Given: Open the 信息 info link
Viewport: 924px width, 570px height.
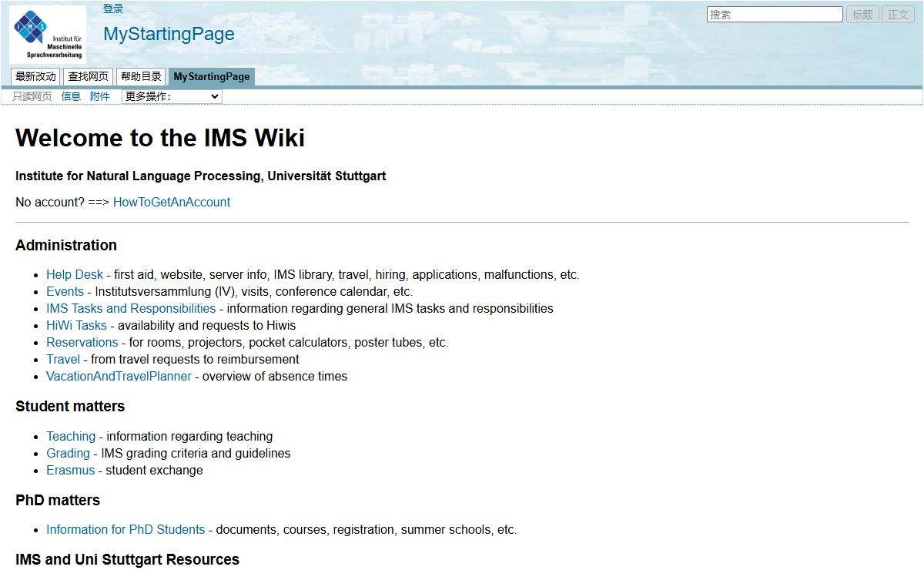Looking at the screenshot, I should 71,96.
